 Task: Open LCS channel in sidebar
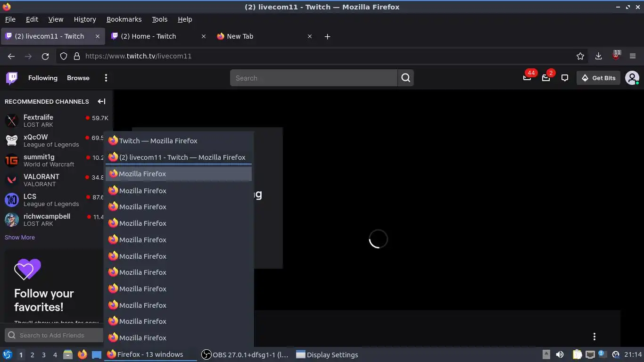[x=57, y=200]
